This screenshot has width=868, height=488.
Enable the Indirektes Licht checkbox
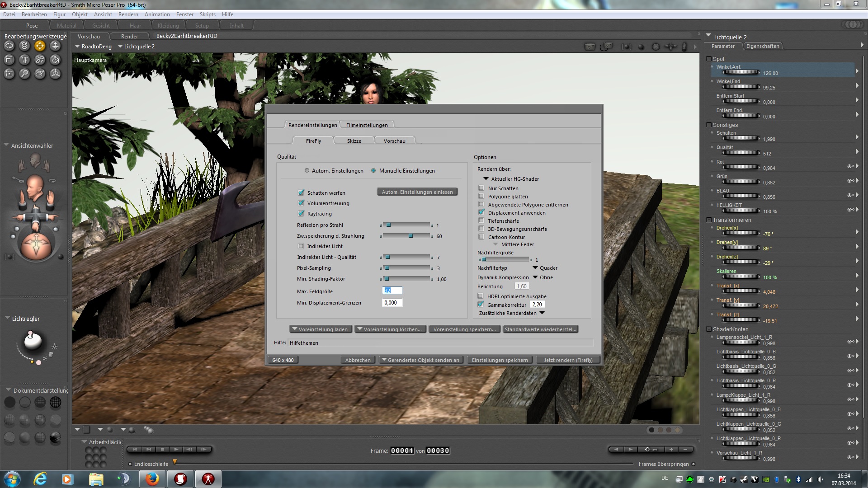[301, 246]
